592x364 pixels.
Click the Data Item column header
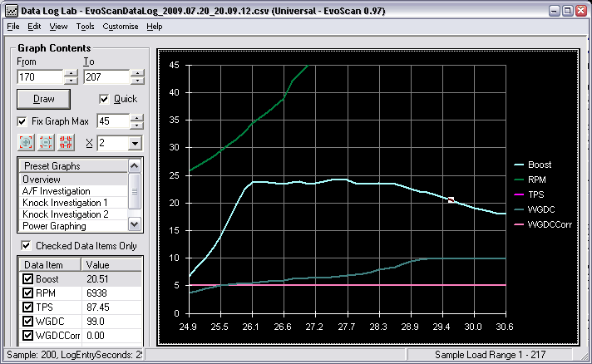pos(49,265)
